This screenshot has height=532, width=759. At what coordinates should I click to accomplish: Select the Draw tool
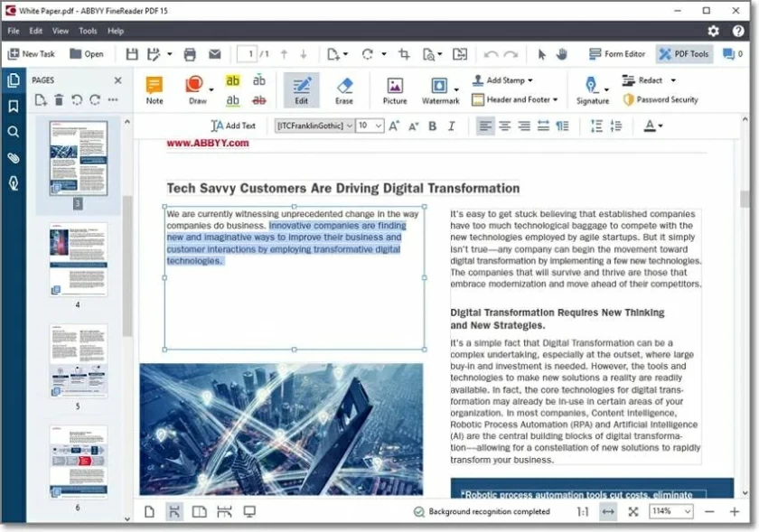(x=194, y=89)
